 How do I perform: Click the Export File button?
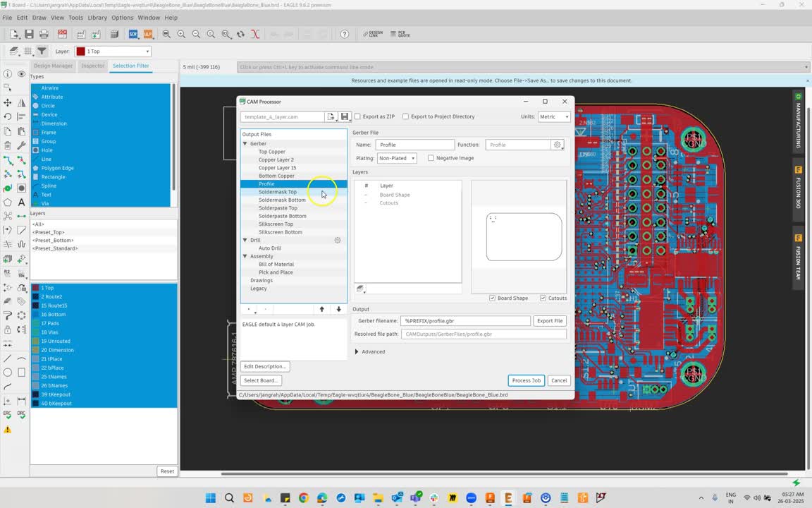tap(550, 321)
